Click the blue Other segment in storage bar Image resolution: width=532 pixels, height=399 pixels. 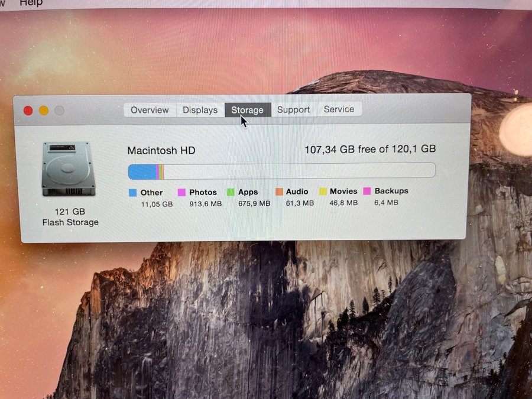pos(142,171)
